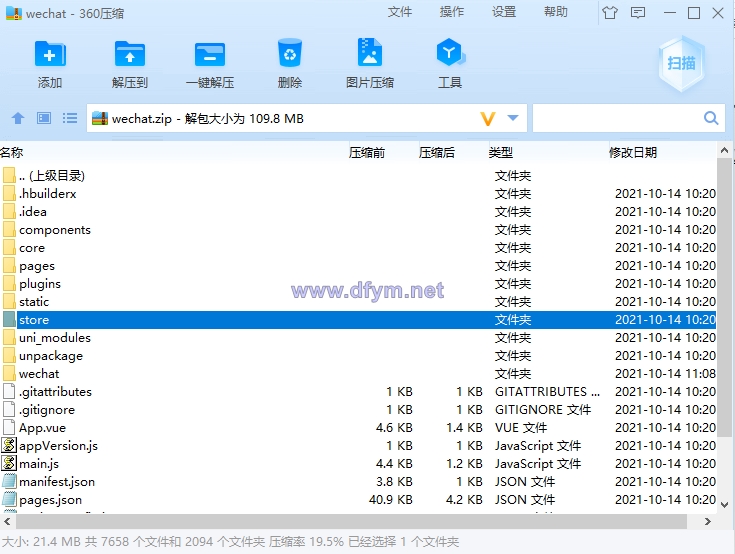Select the pages.json file

(x=358, y=500)
